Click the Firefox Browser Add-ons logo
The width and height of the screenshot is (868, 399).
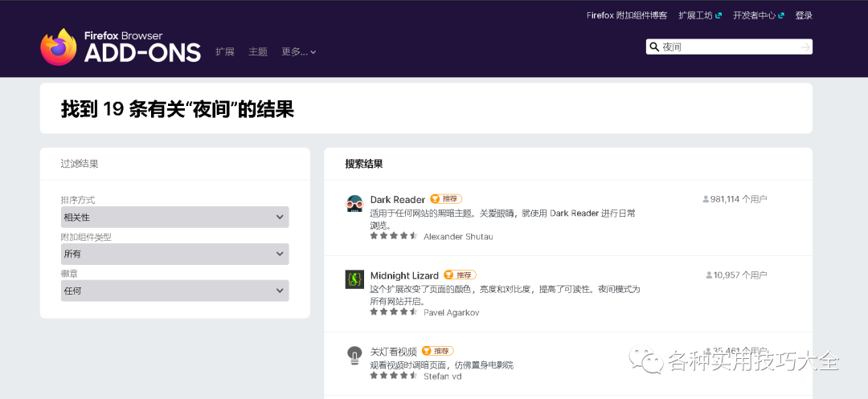point(121,47)
